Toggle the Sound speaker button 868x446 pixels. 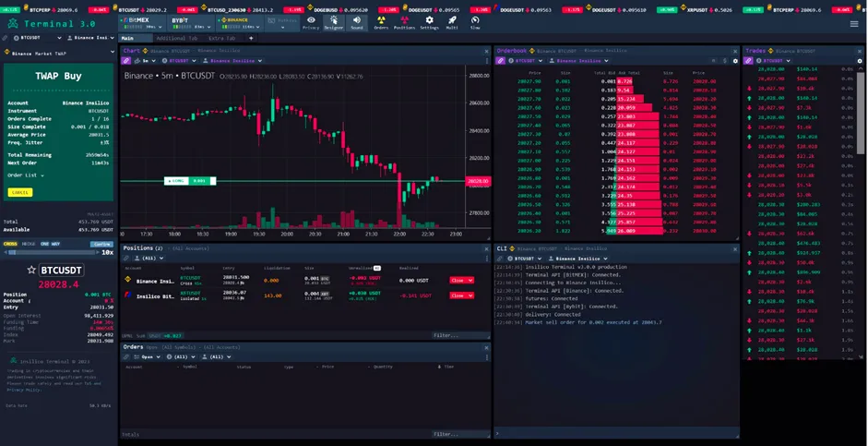point(356,22)
